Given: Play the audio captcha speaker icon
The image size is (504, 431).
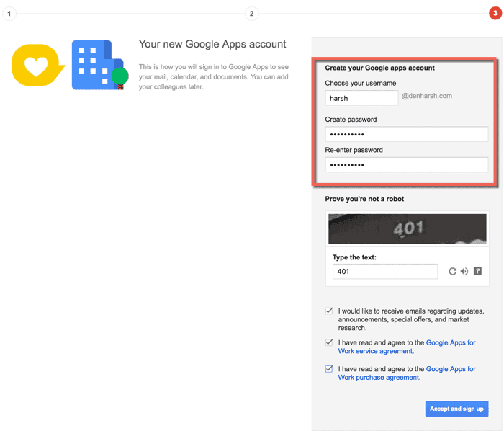Looking at the screenshot, I should 464,272.
